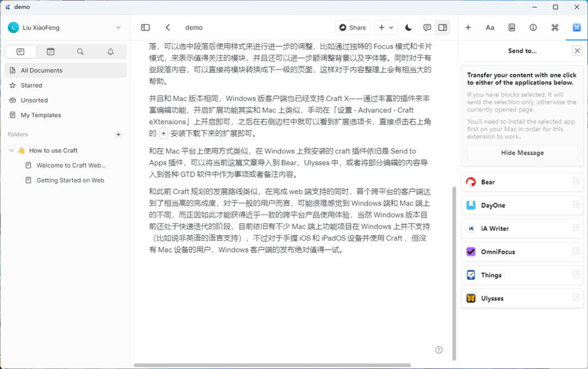Send content to OmniFocus

pos(522,252)
